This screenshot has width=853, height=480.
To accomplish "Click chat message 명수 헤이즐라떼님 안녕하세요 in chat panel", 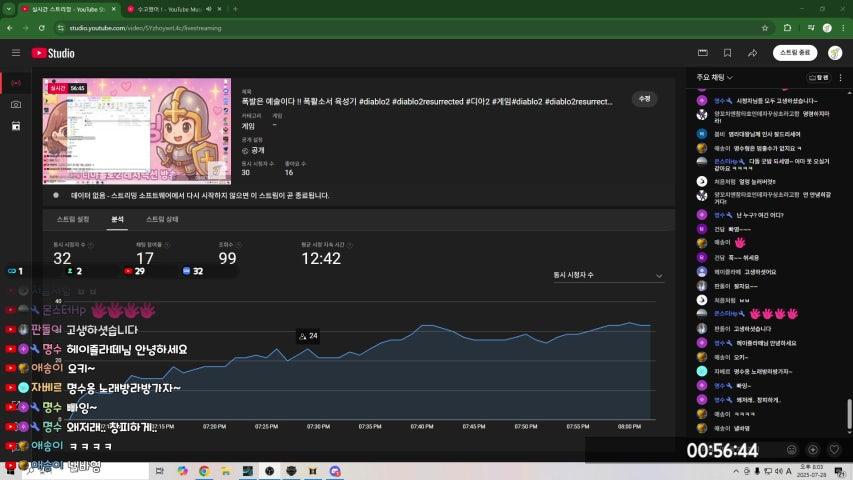I will click(754, 343).
